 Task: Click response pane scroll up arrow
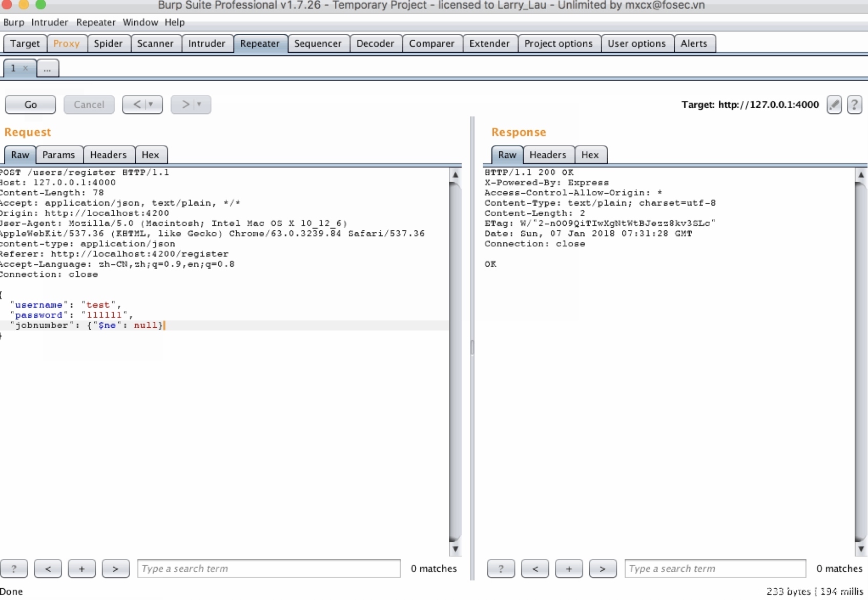coord(861,174)
